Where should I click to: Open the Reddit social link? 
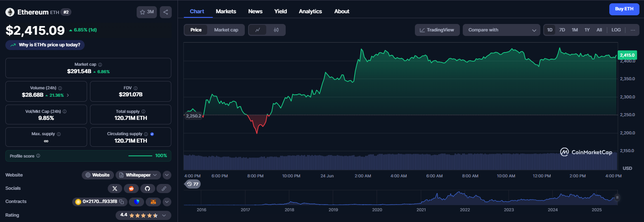(131, 189)
